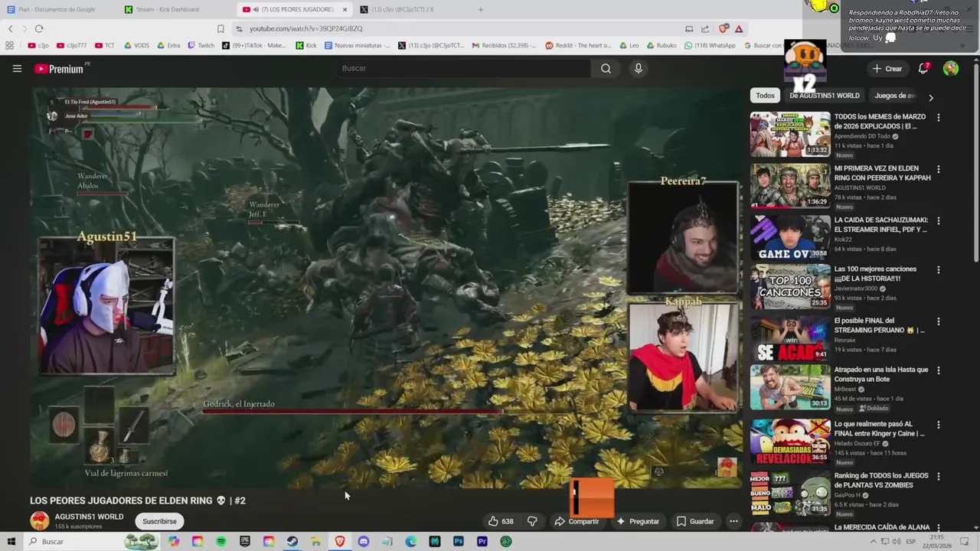Viewport: 980px width, 551px height.
Task: Close the LOS PEORES JUGADORES tab
Action: click(345, 9)
